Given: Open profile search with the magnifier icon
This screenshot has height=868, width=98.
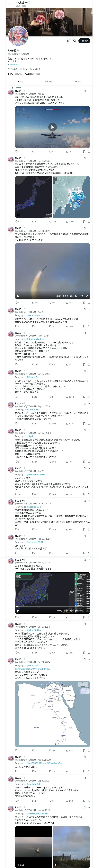Looking at the screenshot, I should click(x=75, y=41).
